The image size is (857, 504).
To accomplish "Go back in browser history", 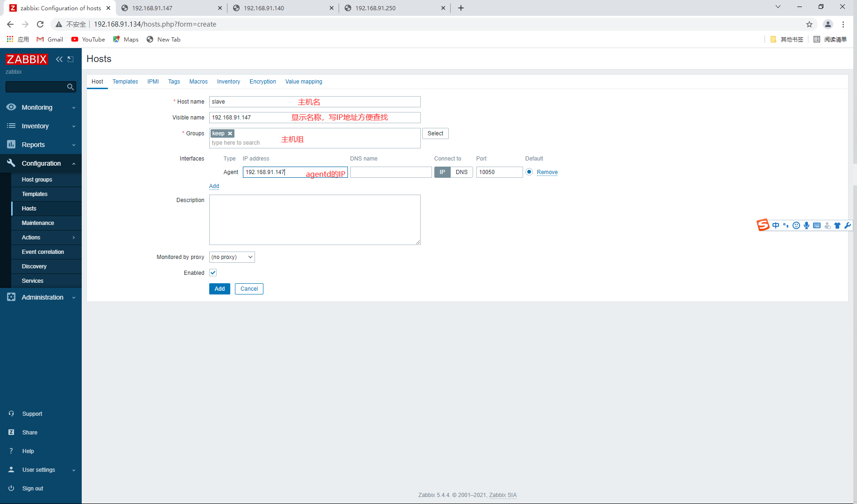I will (10, 24).
